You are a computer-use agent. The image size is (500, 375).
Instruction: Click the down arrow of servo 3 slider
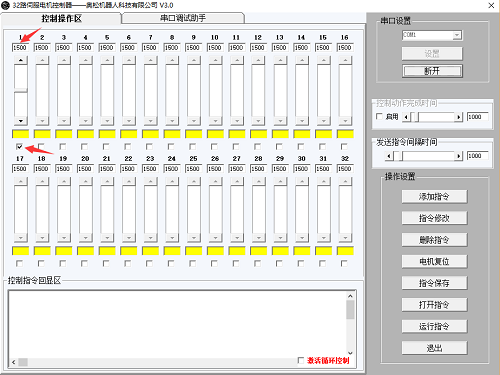(x=64, y=121)
